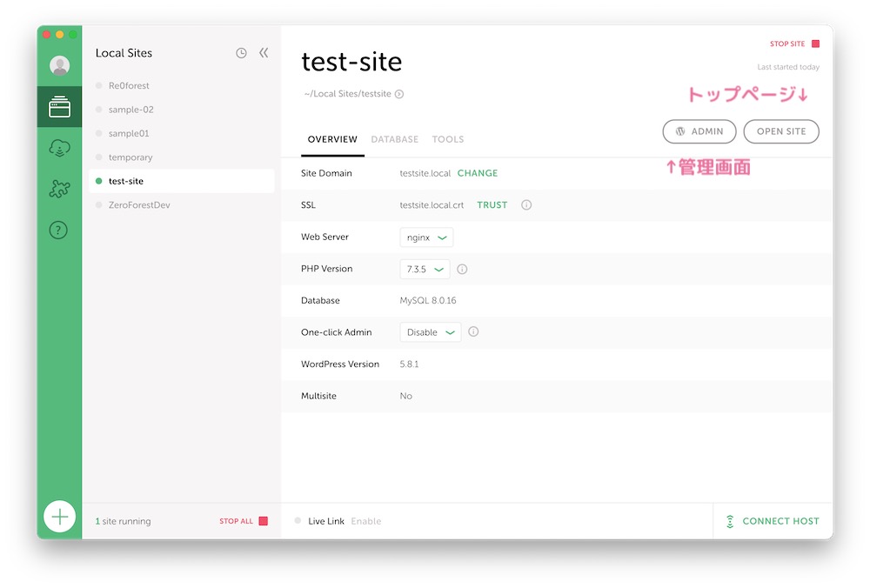
Task: Click the Last started today text
Action: [788, 67]
